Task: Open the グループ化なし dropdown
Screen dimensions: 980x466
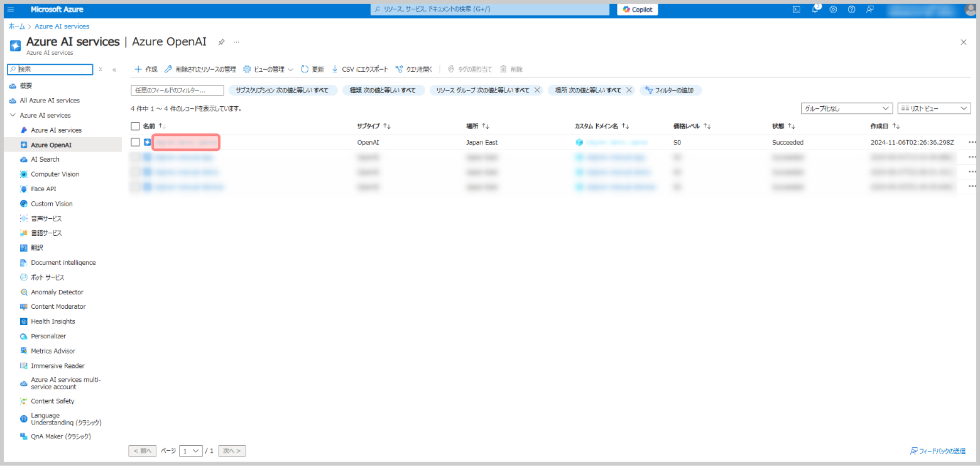Action: click(847, 109)
